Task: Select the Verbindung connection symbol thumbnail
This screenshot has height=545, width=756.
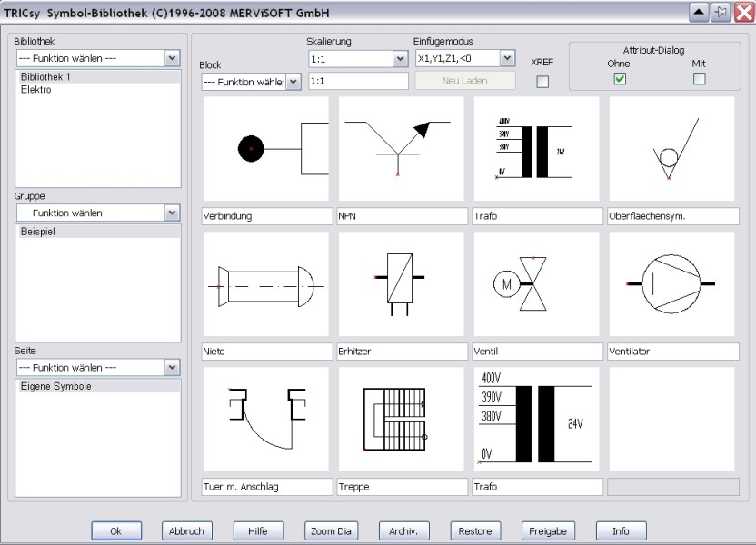Action: pos(266,148)
